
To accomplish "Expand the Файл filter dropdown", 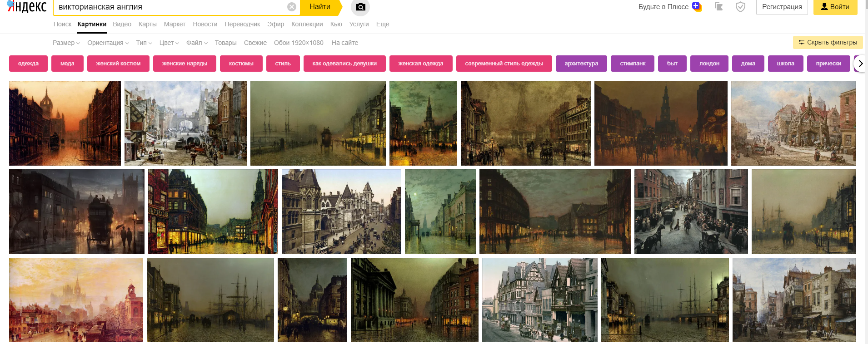I will point(197,43).
